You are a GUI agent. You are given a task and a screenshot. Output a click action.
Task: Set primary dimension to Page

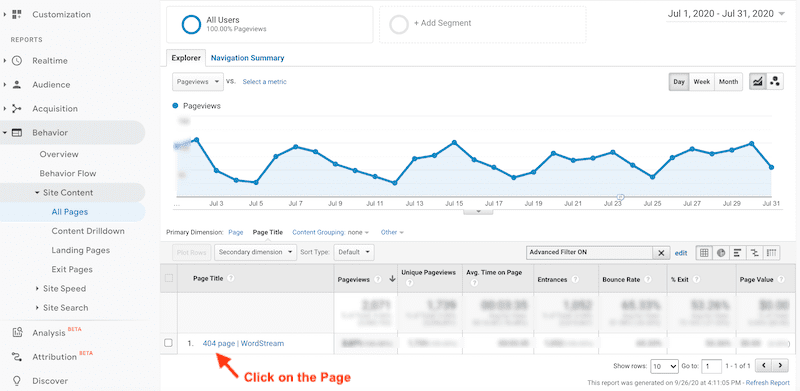click(x=236, y=232)
